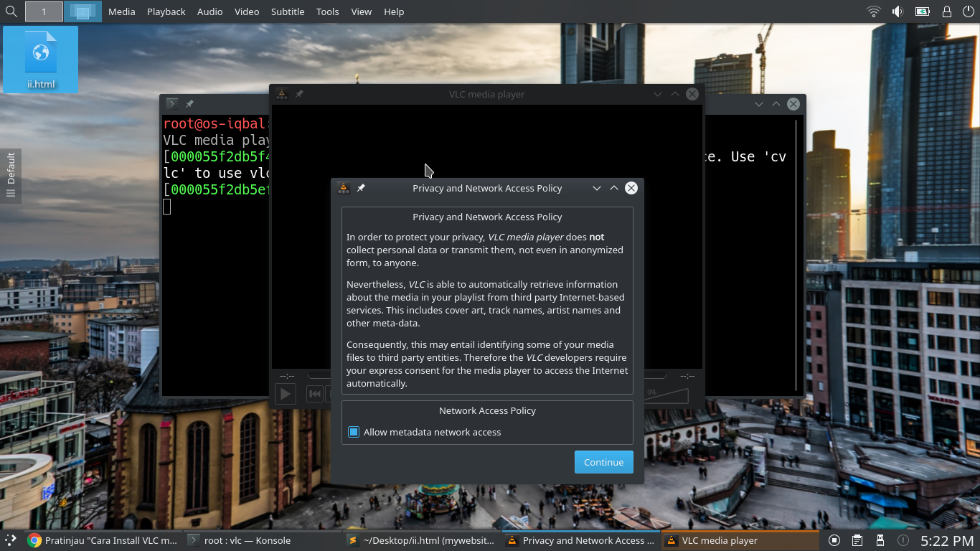This screenshot has height=551, width=980.
Task: Click the shade arrow on the VLC titlebar
Action: coord(658,94)
